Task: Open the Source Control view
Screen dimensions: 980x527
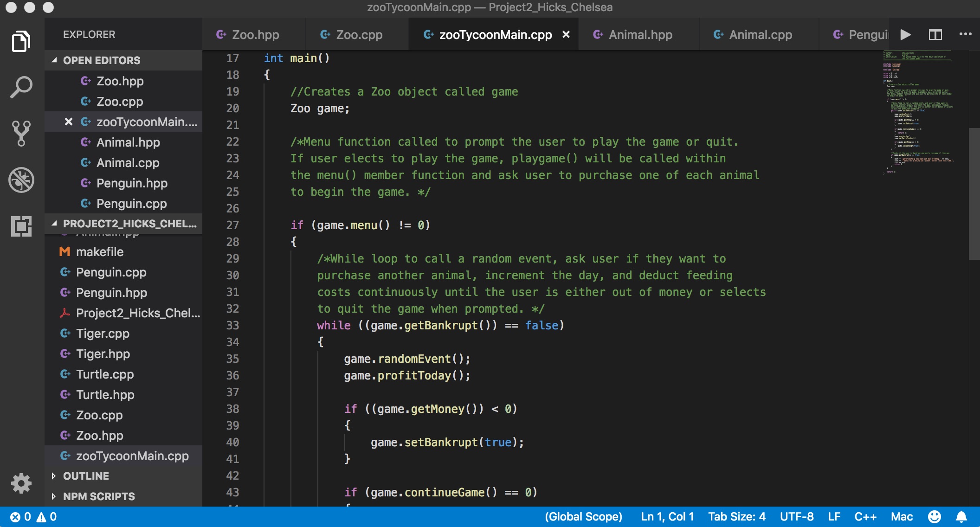Action: 21,133
